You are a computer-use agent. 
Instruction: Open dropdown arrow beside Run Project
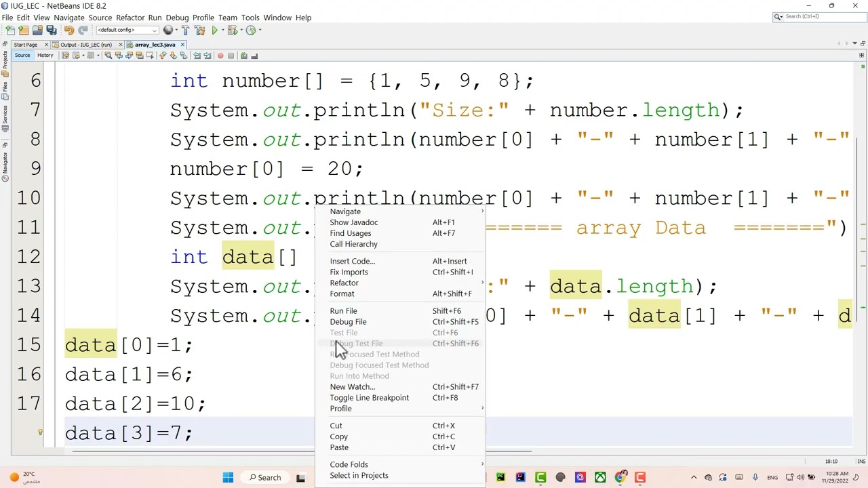(222, 30)
